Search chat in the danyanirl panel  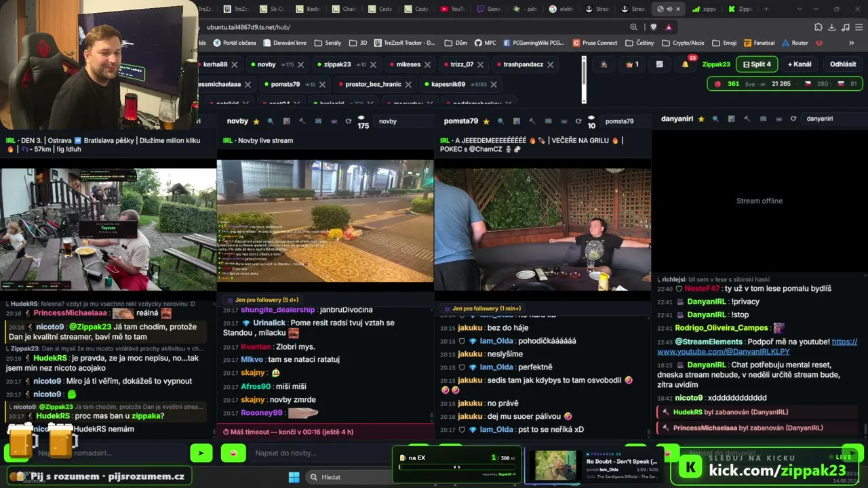coord(715,119)
